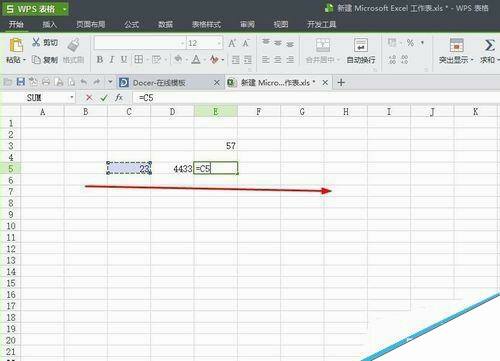Toggle Italic formatting
The width and height of the screenshot is (500, 361).
point(112,60)
